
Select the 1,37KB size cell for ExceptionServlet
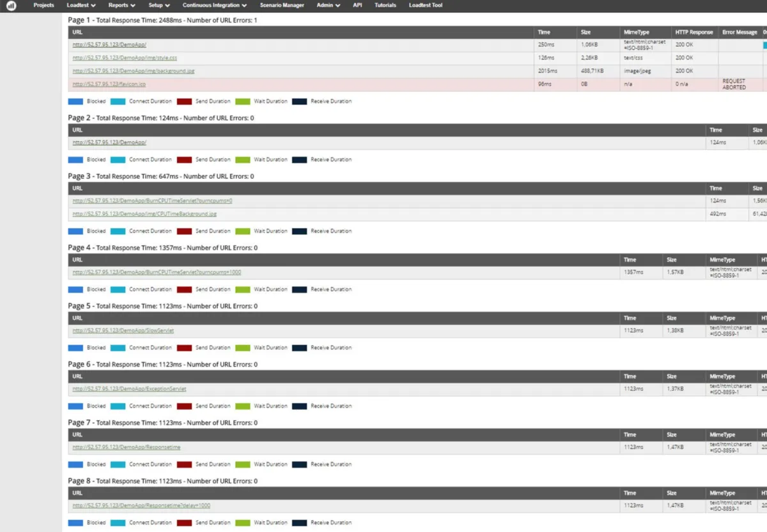click(x=684, y=389)
